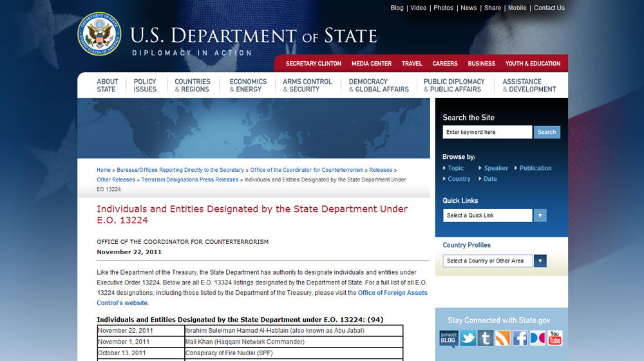Select the Arms Control & Security menu
This screenshot has width=644, height=361.
[x=307, y=86]
